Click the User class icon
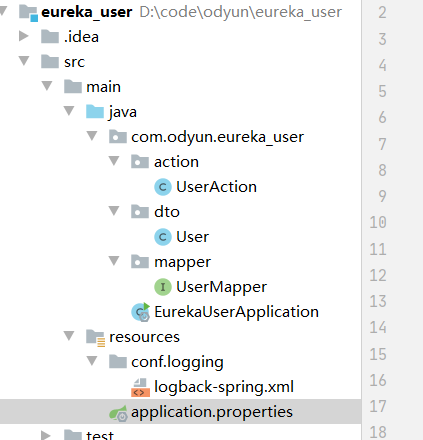This screenshot has height=440, width=423. (163, 237)
